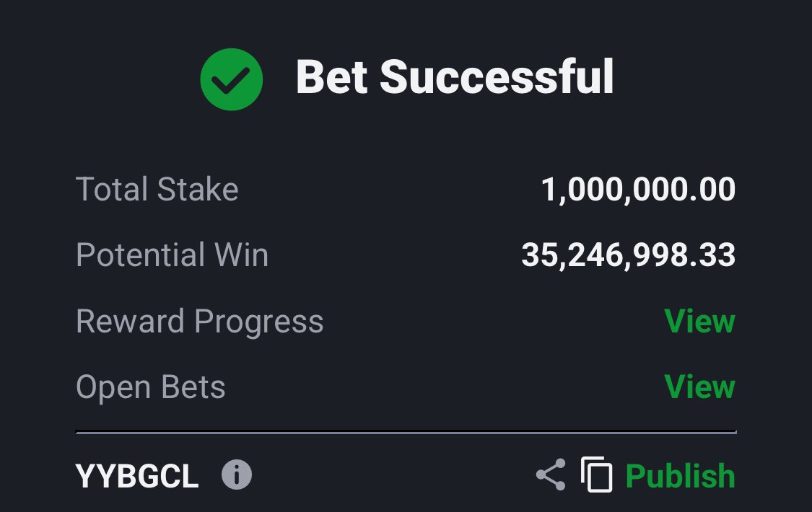
Task: Publish the bet slip
Action: tap(681, 477)
